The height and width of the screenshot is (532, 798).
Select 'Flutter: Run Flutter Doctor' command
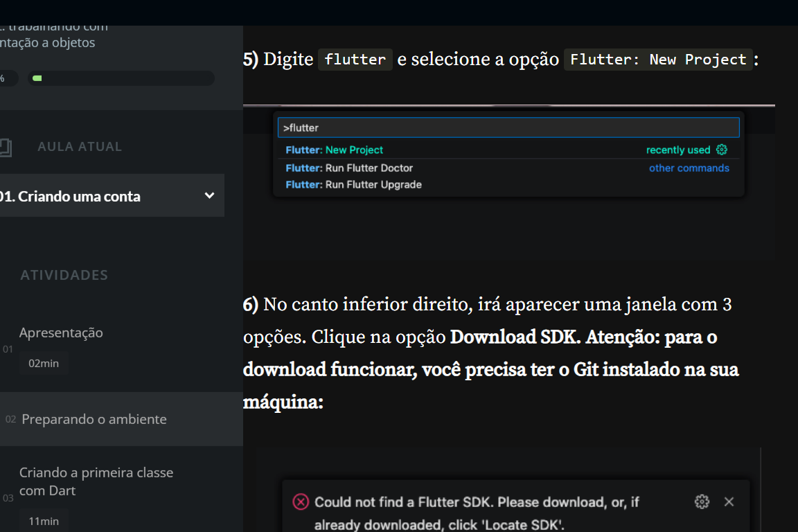coord(508,168)
